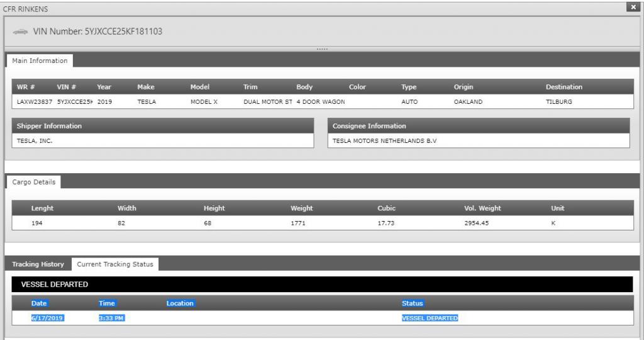Click the Make column header
The image size is (644, 340).
(146, 87)
